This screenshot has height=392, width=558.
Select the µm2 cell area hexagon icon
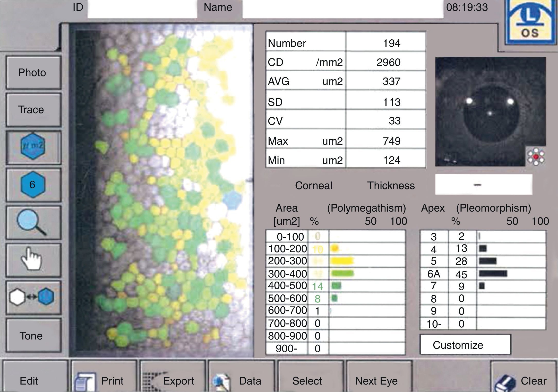tap(33, 146)
